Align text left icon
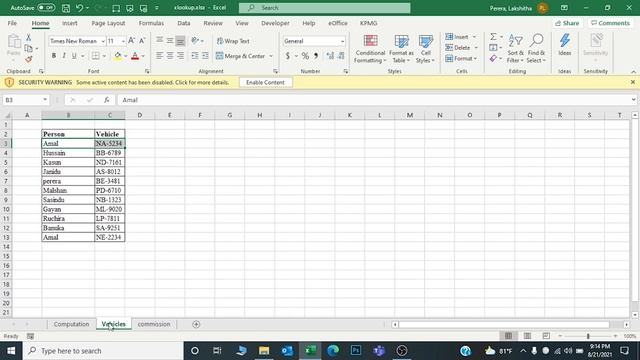The height and width of the screenshot is (360, 640). point(159,56)
